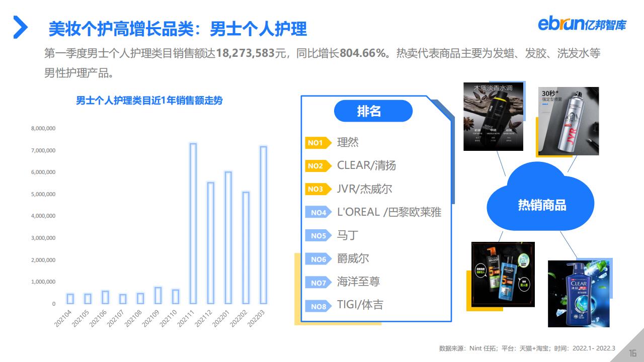Open the CLEAR shampoo bottle product image
This screenshot has height=362, width=644.
click(x=579, y=294)
